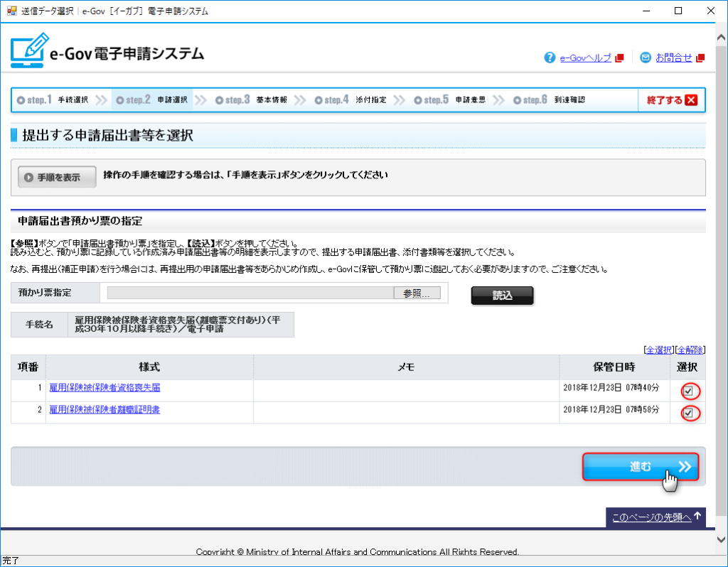Click the up arrow at このページの先頭へ

coord(698,517)
